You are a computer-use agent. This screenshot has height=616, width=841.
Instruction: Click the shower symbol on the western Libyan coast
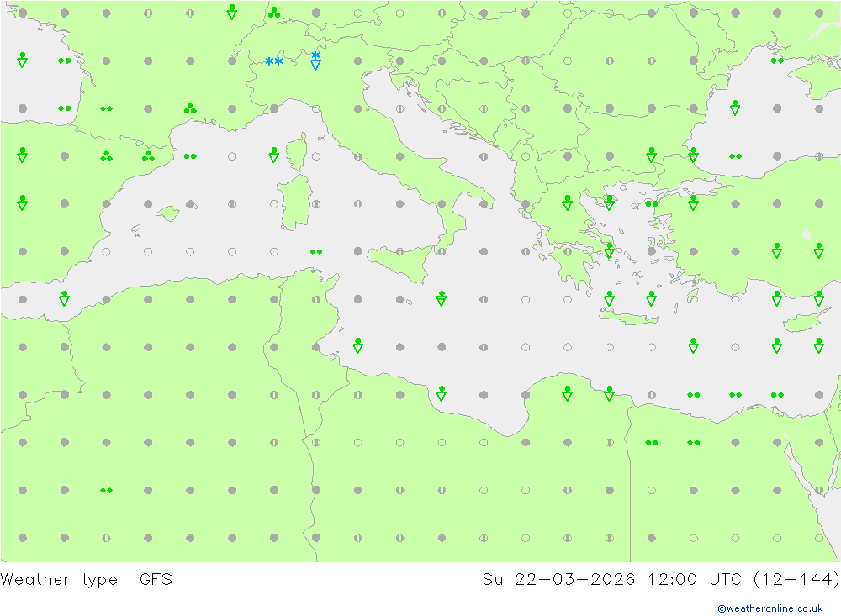pos(442,393)
